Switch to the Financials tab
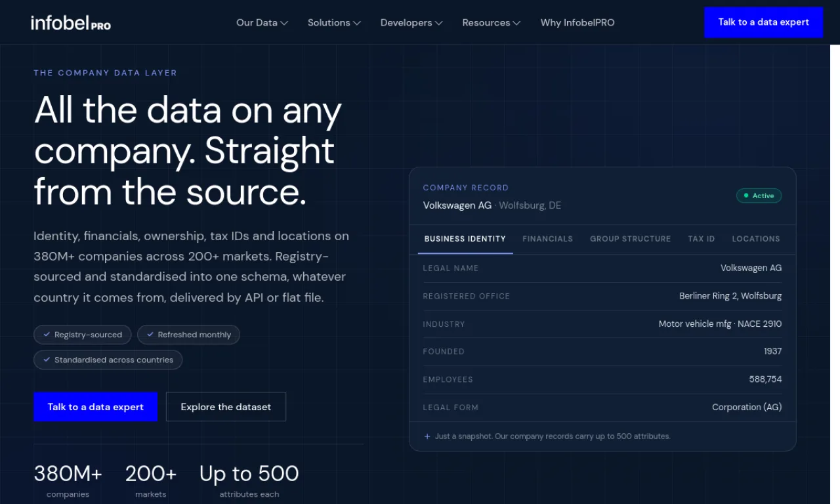This screenshot has width=840, height=504. [547, 239]
